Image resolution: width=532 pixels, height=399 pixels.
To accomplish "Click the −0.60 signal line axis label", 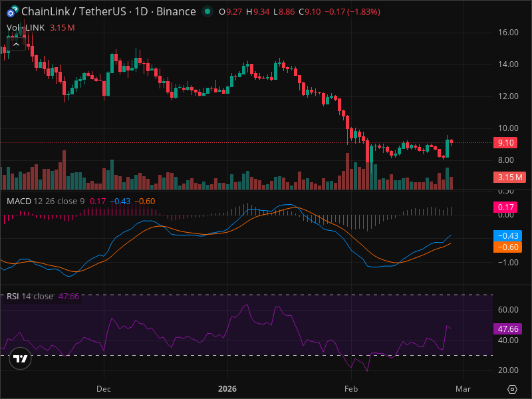I will point(507,247).
